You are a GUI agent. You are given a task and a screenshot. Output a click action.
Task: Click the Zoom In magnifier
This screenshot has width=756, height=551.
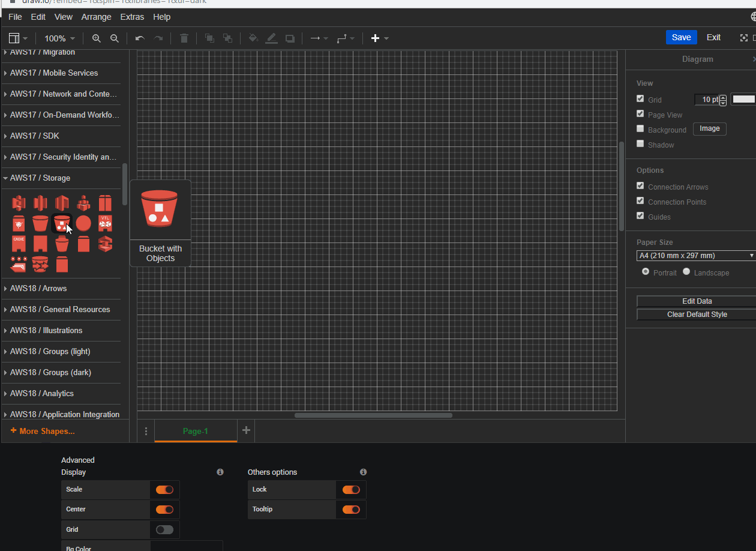coord(96,38)
